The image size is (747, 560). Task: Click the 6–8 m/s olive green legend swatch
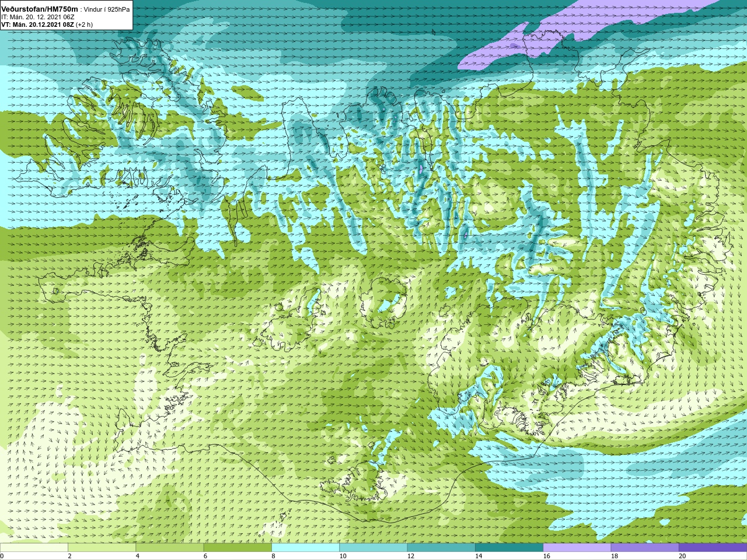pyautogui.click(x=238, y=548)
